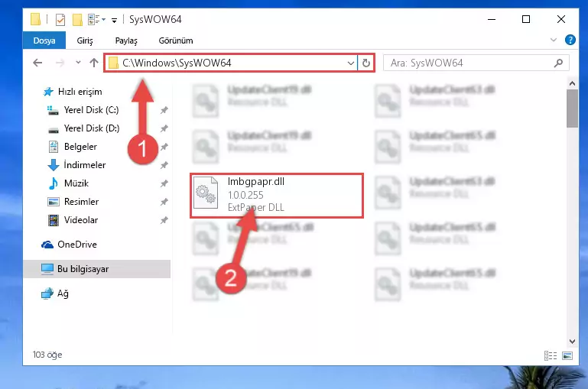This screenshot has height=389, width=588.
Task: Click the Hızlı erişim star icon
Action: click(x=48, y=92)
